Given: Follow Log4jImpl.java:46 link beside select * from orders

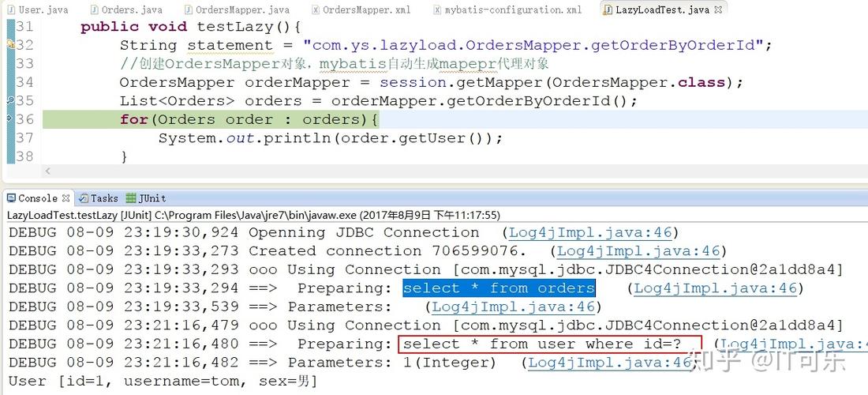Looking at the screenshot, I should pos(715,288).
